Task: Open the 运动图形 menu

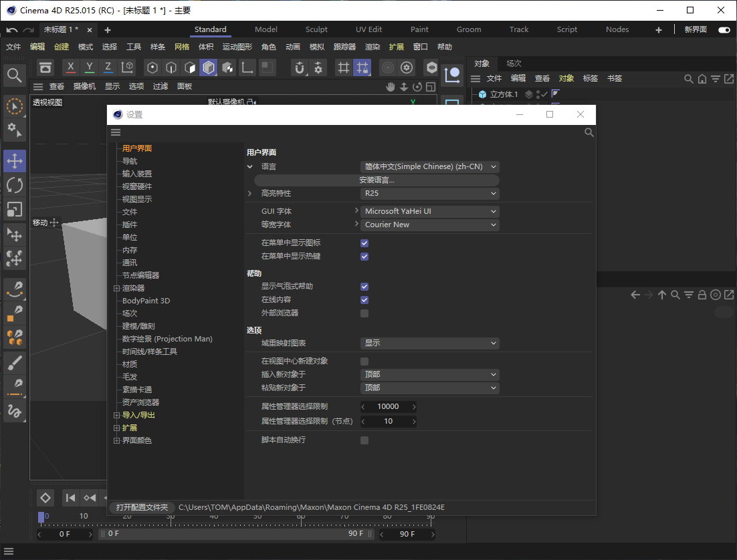Action: (x=237, y=47)
